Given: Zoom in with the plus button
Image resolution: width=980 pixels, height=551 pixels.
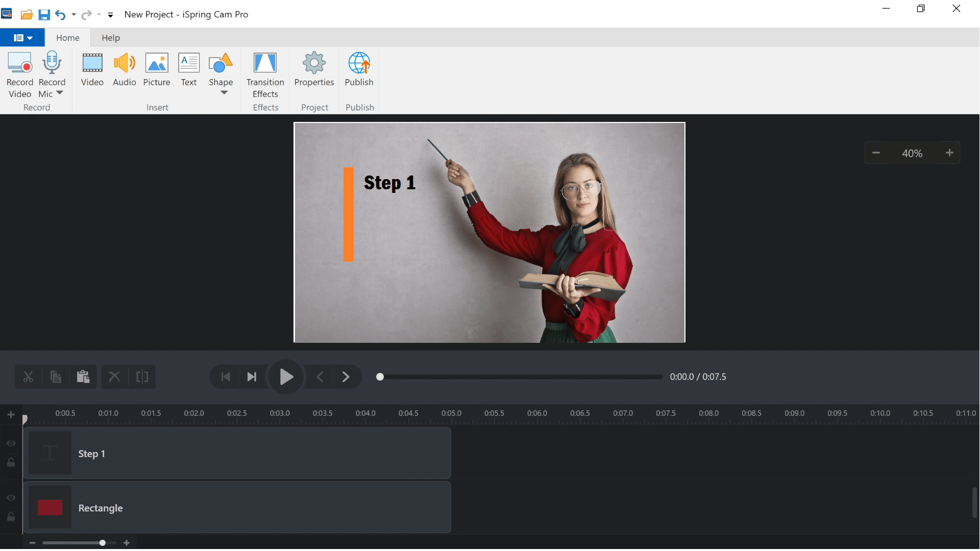Looking at the screenshot, I should [950, 153].
